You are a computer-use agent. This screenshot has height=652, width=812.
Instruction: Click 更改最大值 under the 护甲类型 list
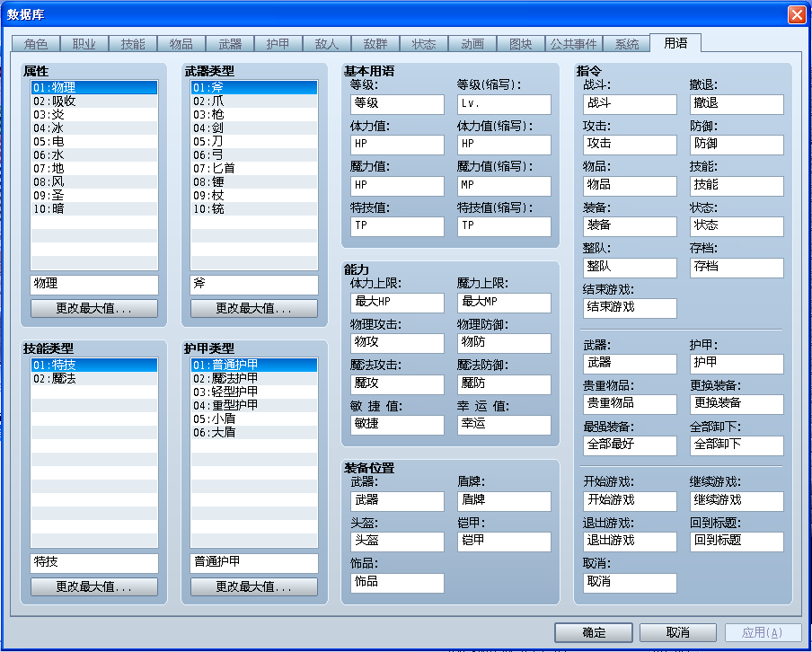253,586
